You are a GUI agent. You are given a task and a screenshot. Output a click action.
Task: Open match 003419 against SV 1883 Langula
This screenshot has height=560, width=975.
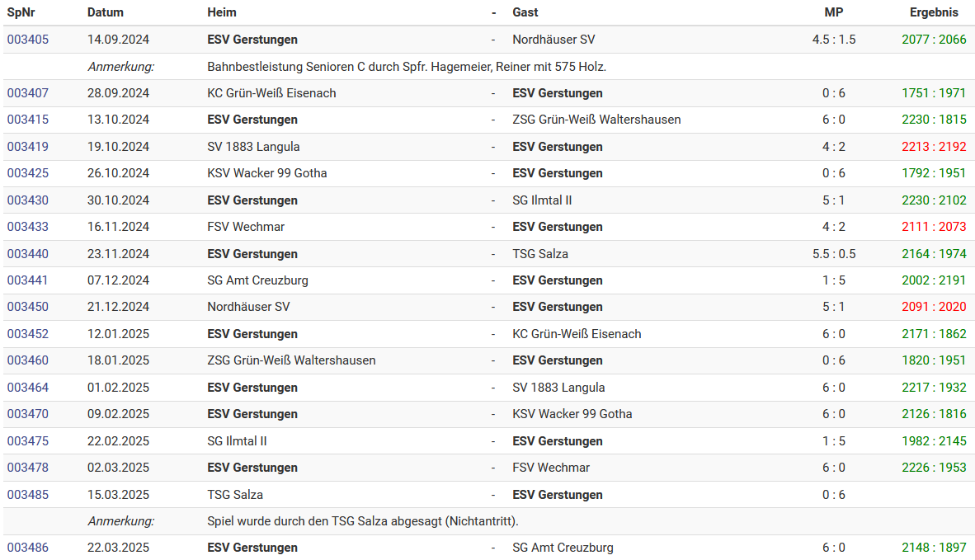click(28, 148)
